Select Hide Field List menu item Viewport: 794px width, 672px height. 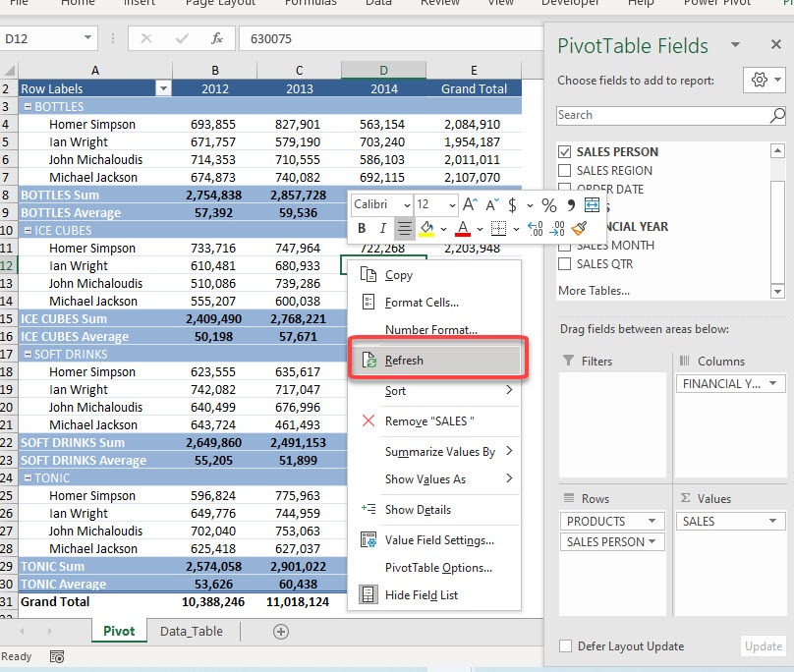(434, 595)
